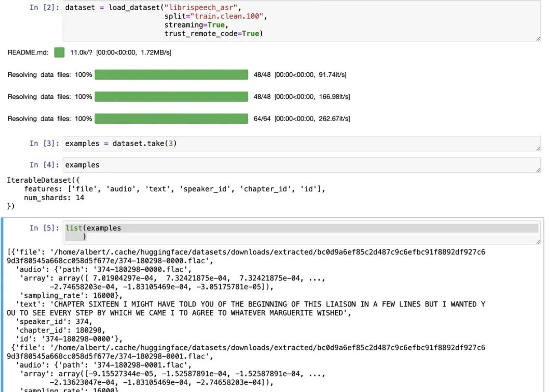Click the 'id': '374-180298-0000' output line
This screenshot has height=392, width=550.
click(x=69, y=339)
